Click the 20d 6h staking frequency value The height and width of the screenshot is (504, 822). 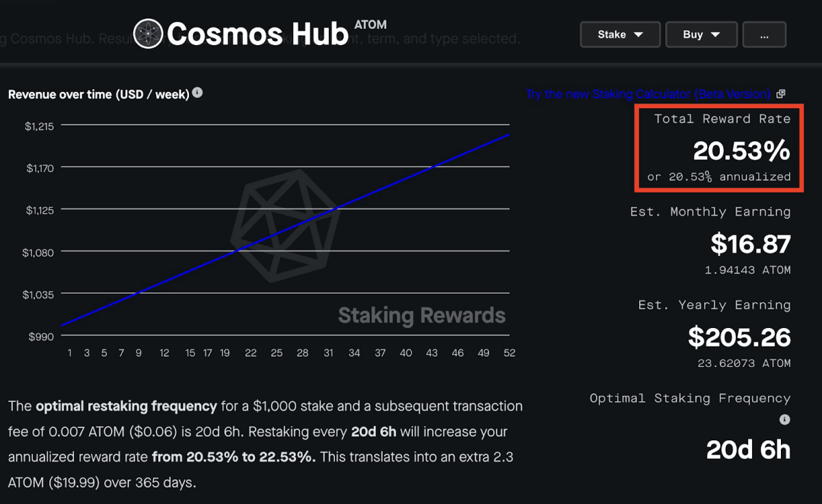pos(748,450)
